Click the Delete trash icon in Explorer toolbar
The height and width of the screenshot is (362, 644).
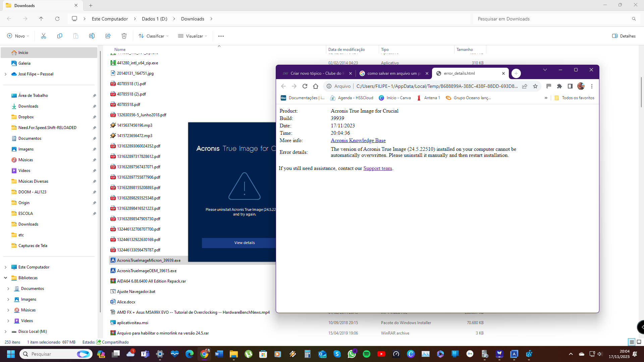click(124, 36)
